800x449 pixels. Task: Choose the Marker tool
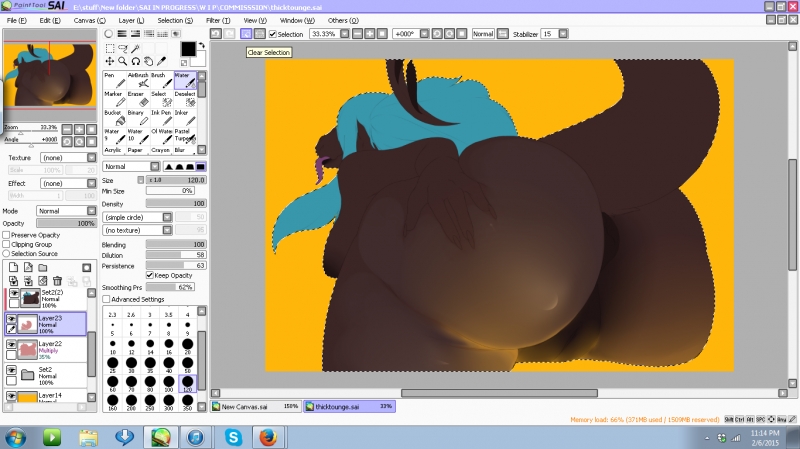tap(115, 99)
